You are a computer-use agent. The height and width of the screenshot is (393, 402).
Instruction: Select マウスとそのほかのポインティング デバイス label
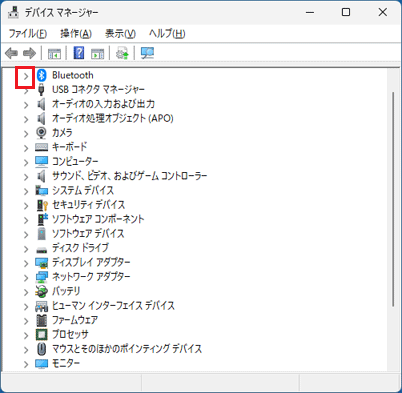127,349
